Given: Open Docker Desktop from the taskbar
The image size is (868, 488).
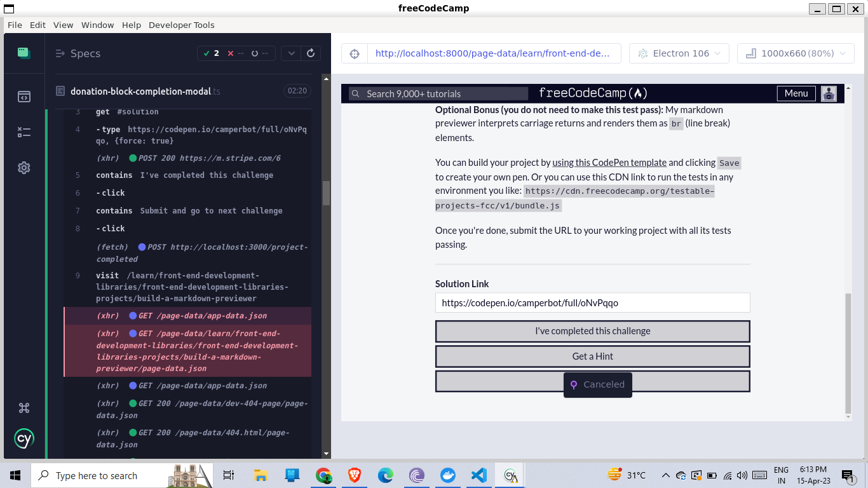Looking at the screenshot, I should coord(448,475).
